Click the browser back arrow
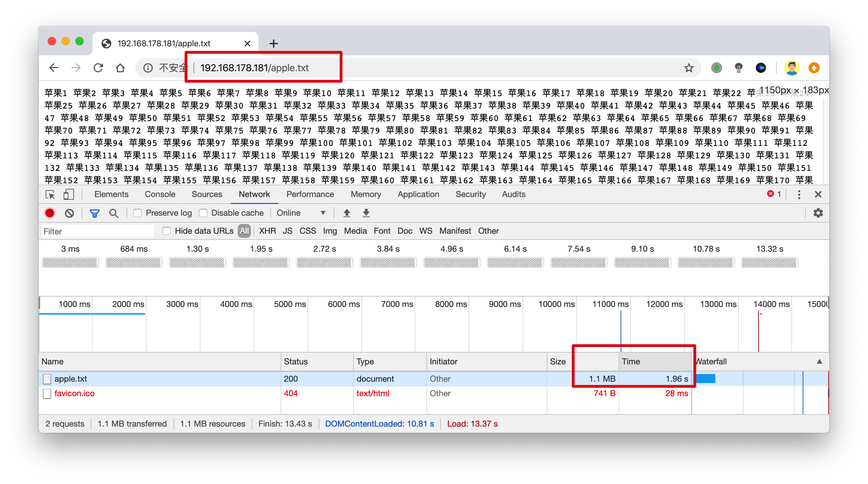The image size is (868, 484). [54, 68]
